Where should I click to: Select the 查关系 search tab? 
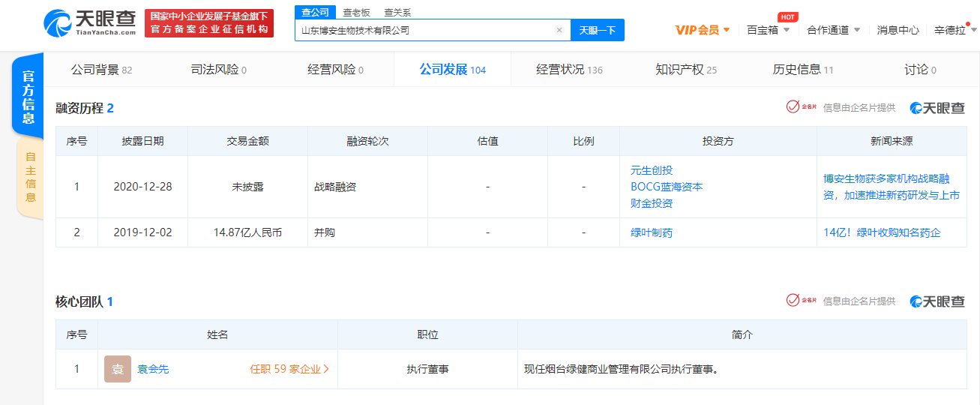[397, 13]
